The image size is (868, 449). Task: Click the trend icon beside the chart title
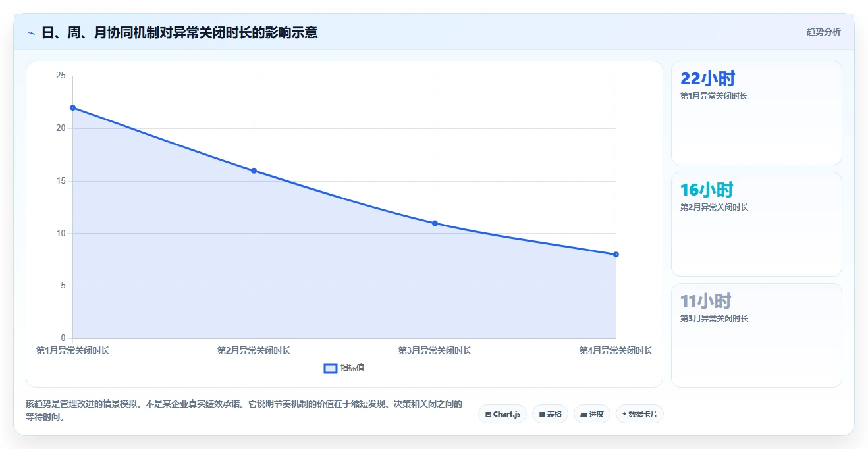[x=31, y=32]
